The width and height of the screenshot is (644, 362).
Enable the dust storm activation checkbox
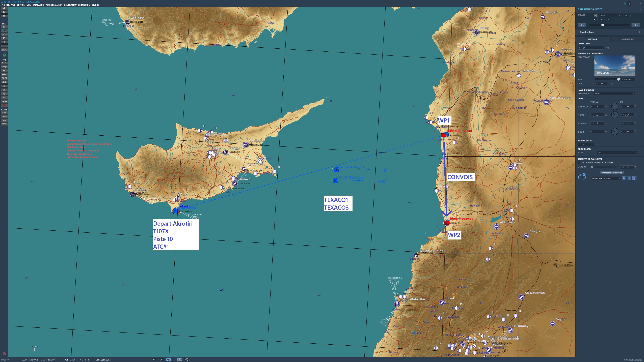[579, 163]
